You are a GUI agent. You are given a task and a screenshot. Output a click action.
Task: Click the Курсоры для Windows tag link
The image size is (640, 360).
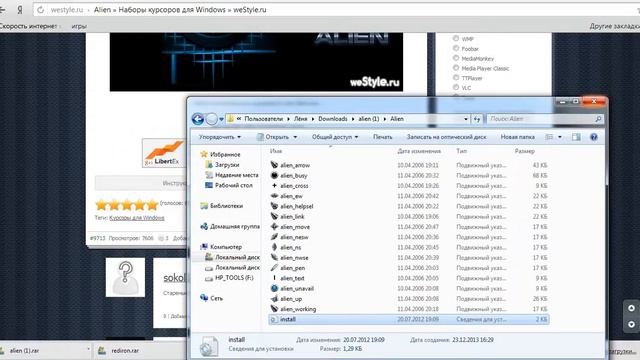(x=137, y=218)
